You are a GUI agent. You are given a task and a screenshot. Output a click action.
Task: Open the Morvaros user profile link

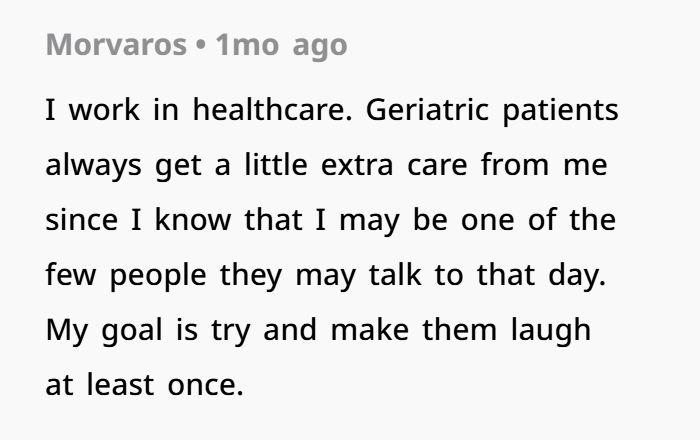click(114, 46)
